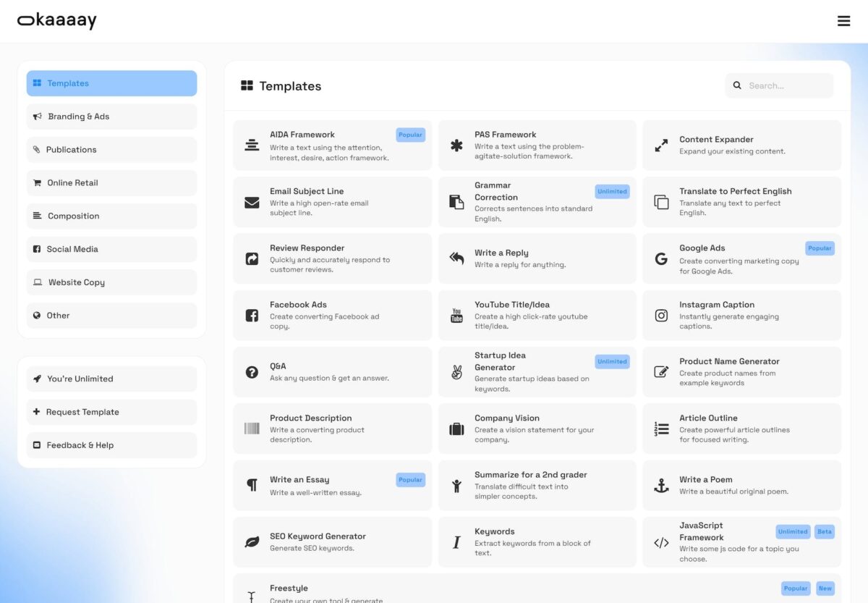868x603 pixels.
Task: Open the hamburger menu icon
Action: point(843,21)
